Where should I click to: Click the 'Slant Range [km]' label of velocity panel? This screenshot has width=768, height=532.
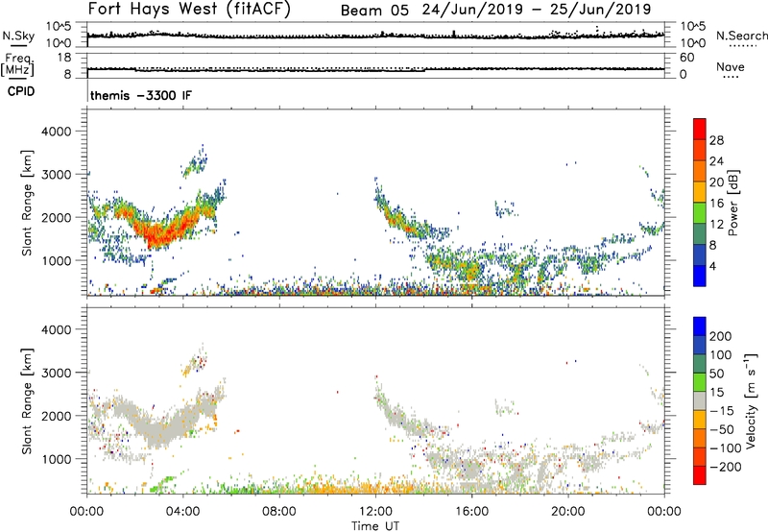click(27, 400)
